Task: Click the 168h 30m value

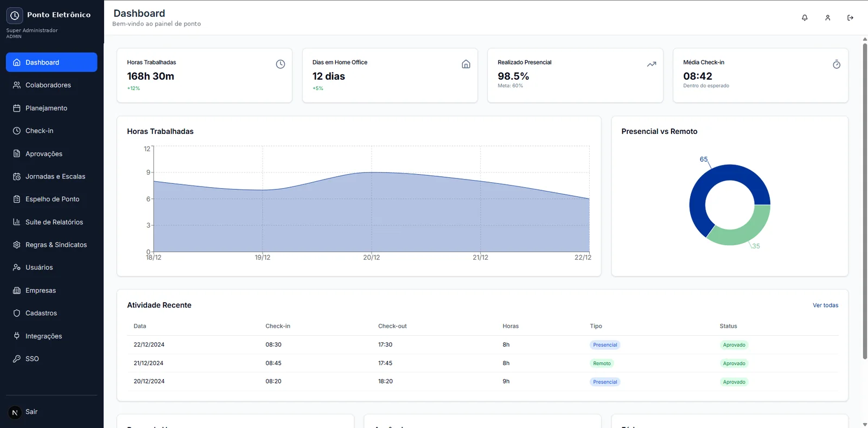Action: [x=150, y=76]
